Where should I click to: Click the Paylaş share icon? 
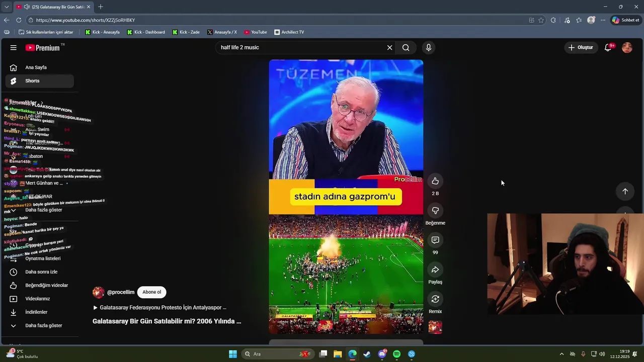pos(435,269)
